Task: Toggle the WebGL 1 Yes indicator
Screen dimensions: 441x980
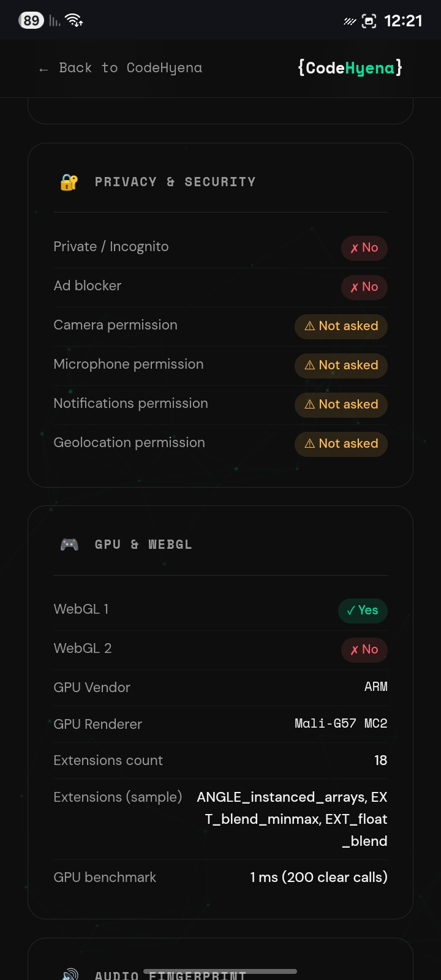Action: coord(363,610)
